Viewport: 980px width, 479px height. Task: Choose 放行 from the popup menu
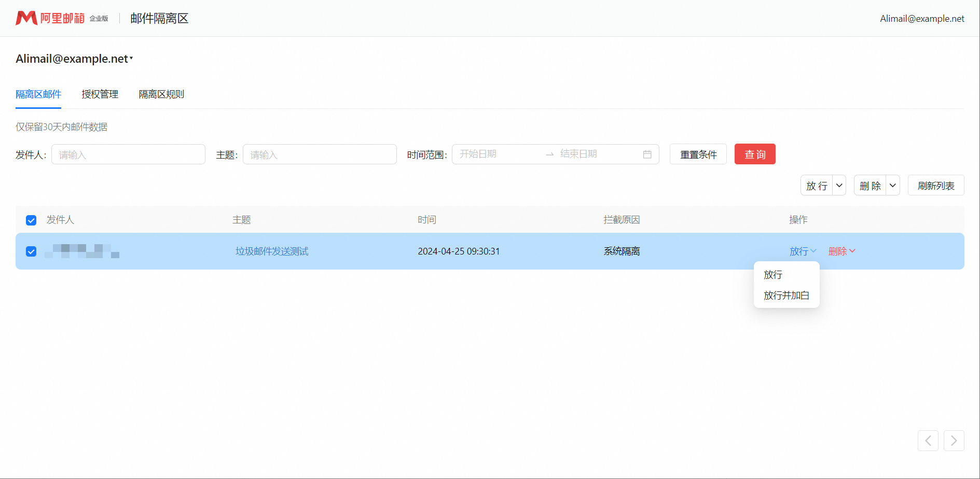pos(773,275)
